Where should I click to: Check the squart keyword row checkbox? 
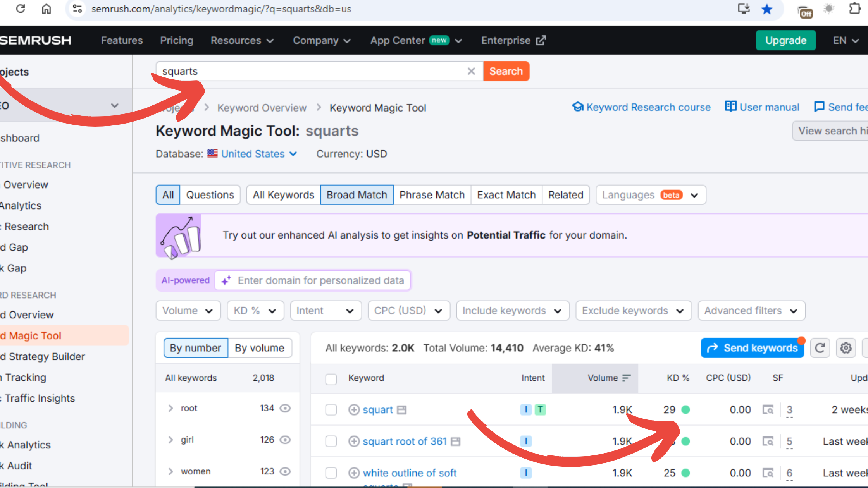tap(331, 410)
